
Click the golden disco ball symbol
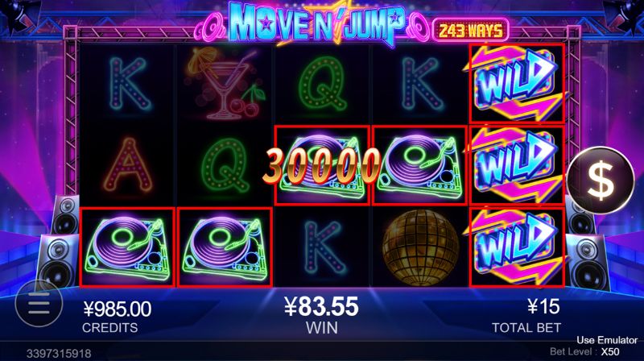[x=420, y=247]
